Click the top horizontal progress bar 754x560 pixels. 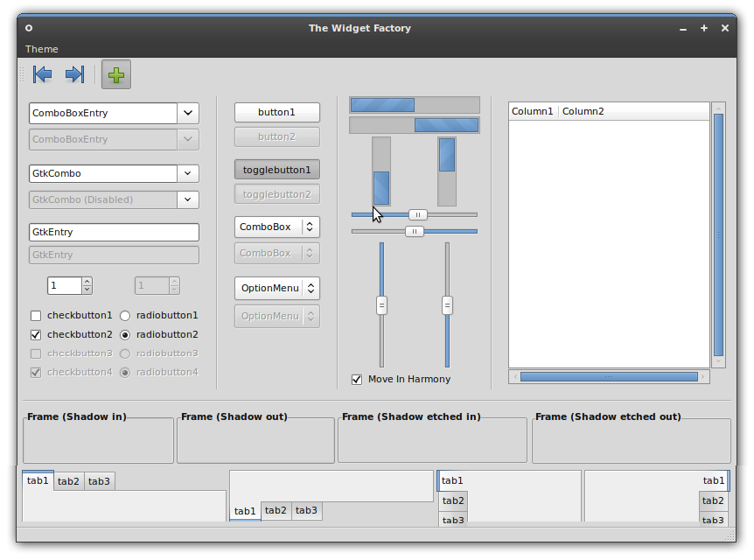coord(415,105)
